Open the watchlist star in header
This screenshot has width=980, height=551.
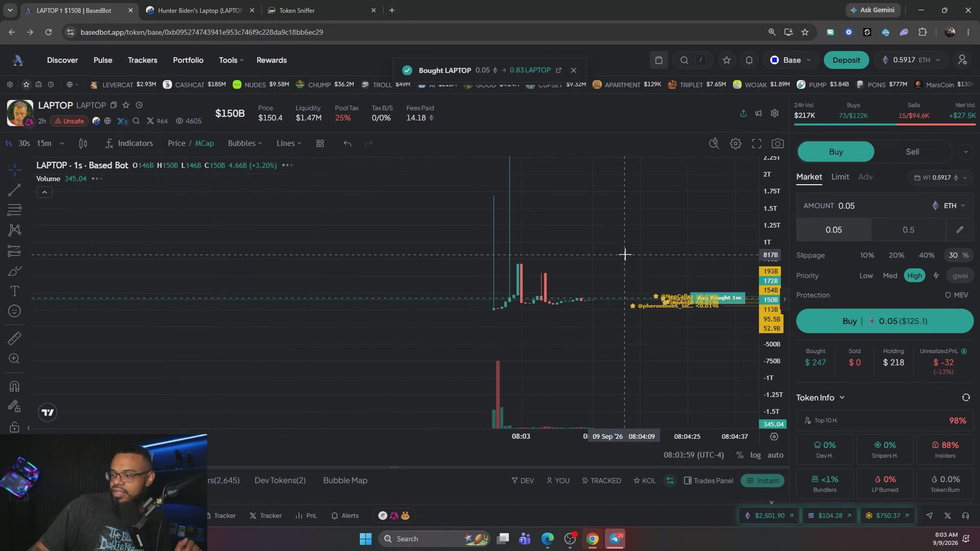coord(727,60)
